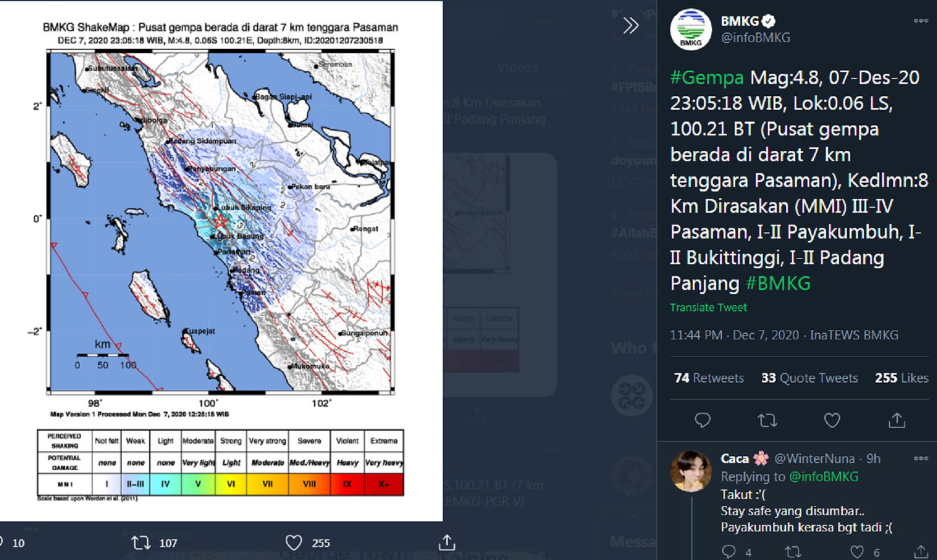View the 74 Retweets list
Viewport: 937px width, 560px height.
(x=709, y=378)
